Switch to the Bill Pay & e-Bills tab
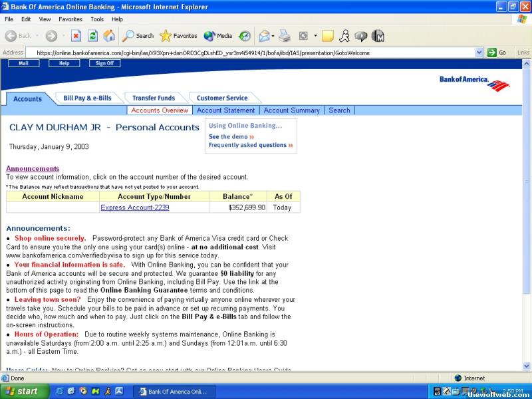Viewport: 532px width, 399px height. 87,98
